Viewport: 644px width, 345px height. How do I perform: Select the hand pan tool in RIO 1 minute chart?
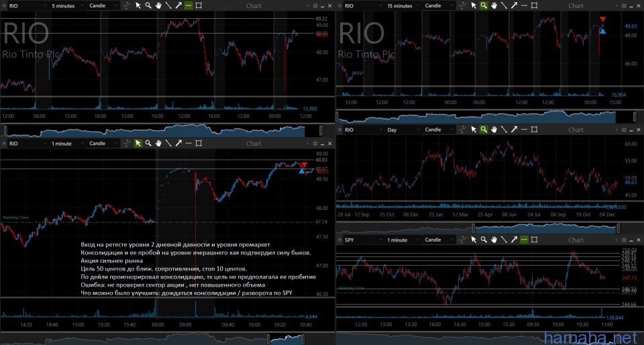158,144
